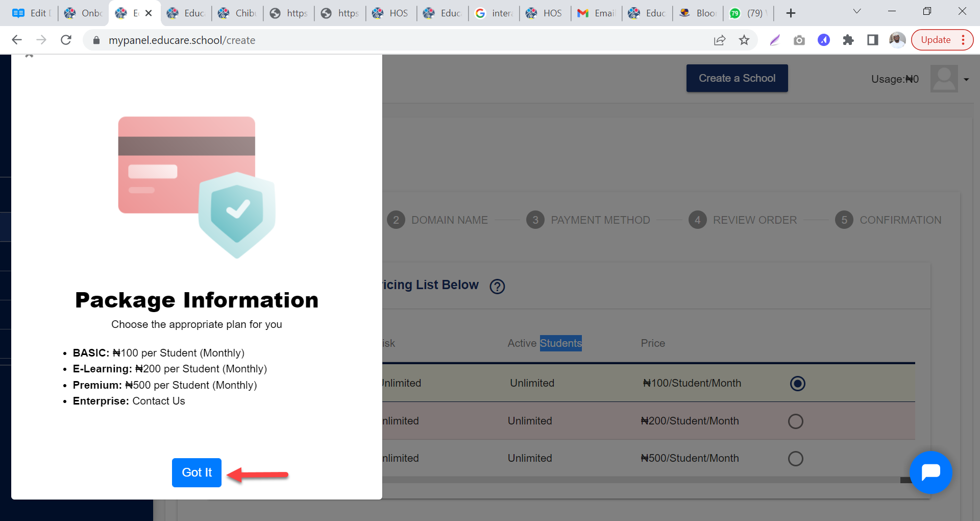Click ₦200/Student/Month price cell

click(x=690, y=421)
